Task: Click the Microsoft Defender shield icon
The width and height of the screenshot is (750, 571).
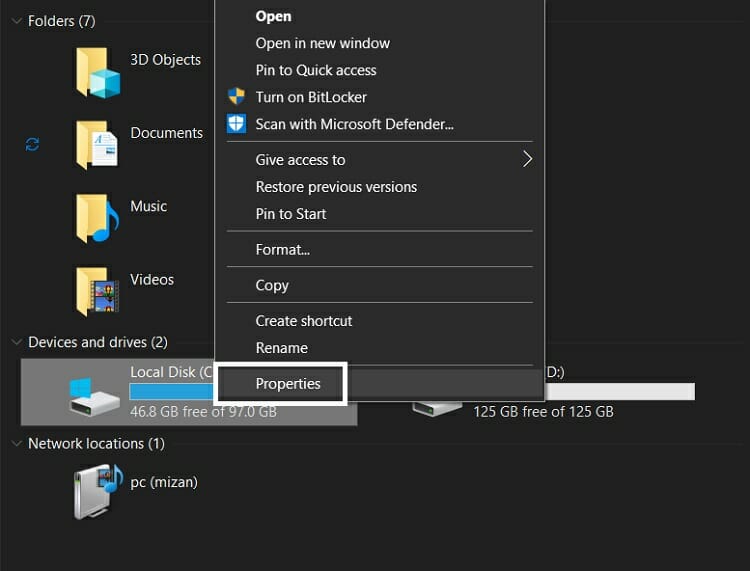Action: click(x=236, y=124)
